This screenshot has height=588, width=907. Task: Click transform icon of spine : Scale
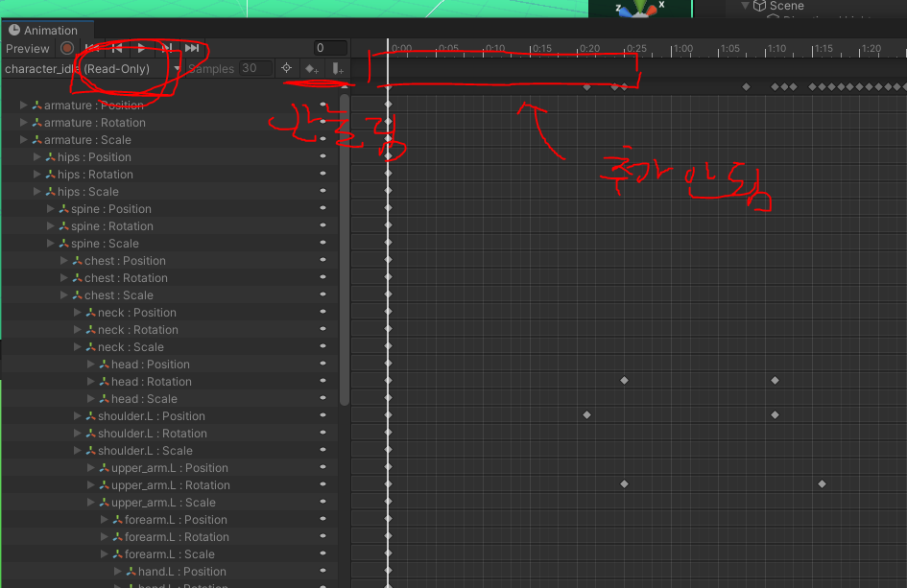click(x=63, y=244)
